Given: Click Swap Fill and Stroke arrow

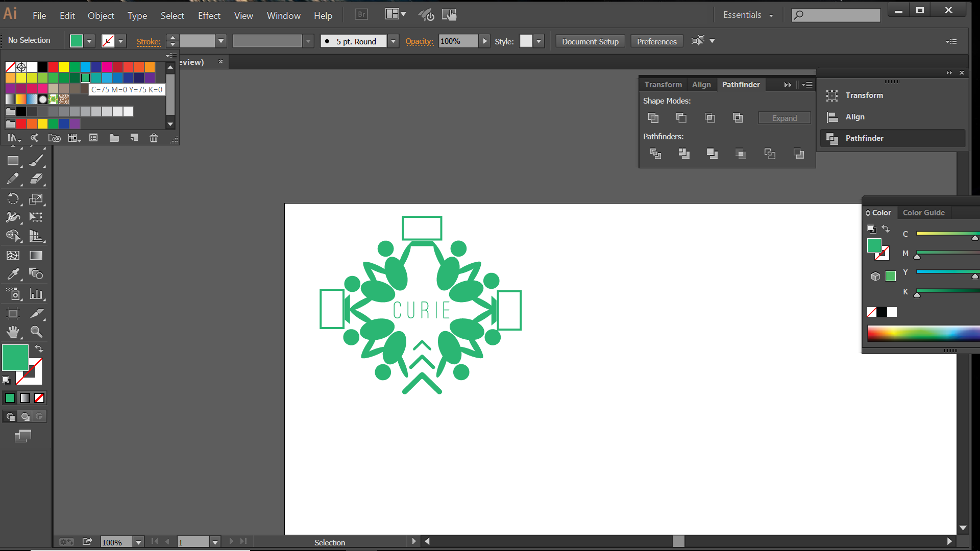Looking at the screenshot, I should [39, 349].
